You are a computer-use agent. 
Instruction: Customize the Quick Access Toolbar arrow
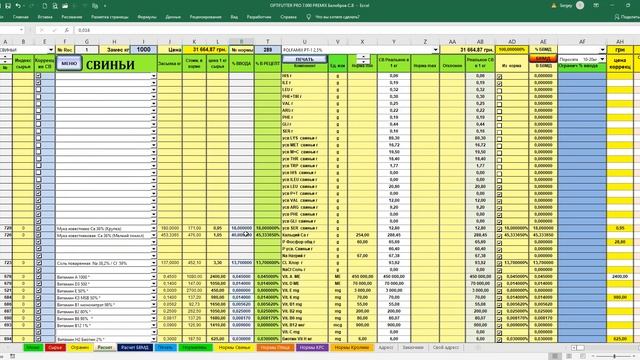(x=105, y=6)
